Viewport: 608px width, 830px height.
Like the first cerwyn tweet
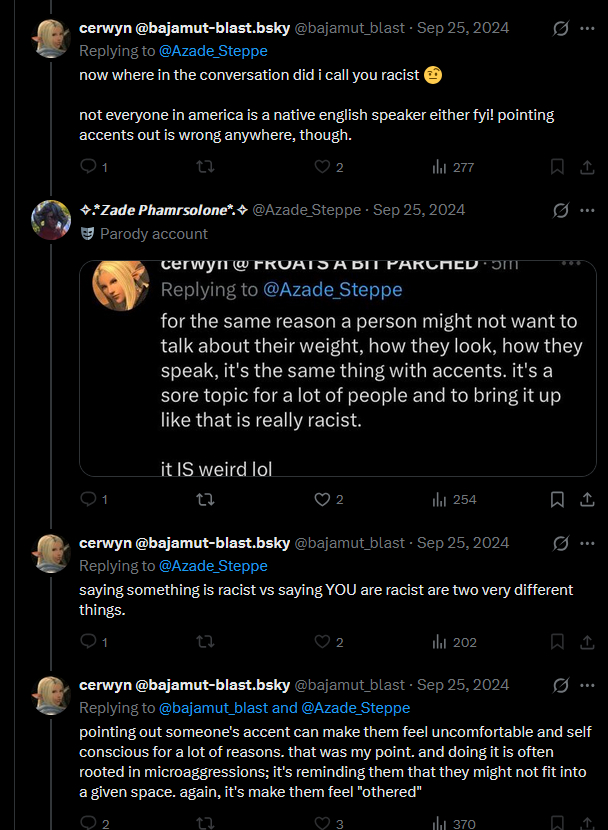(x=322, y=167)
